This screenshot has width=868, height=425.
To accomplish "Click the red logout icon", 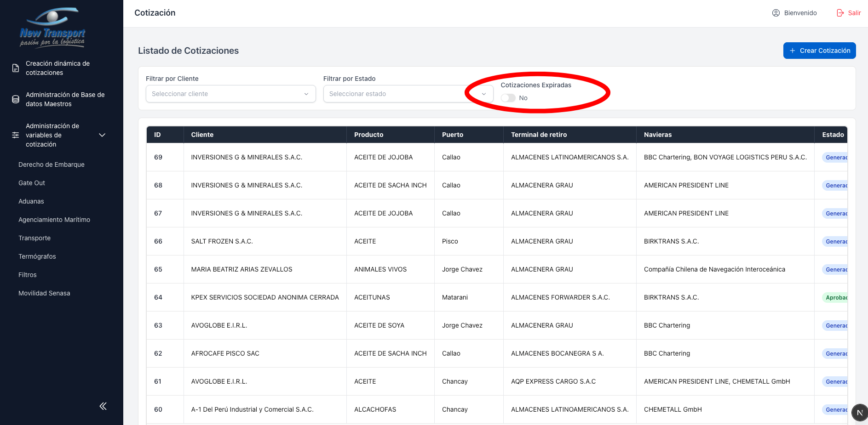I will click(x=840, y=13).
